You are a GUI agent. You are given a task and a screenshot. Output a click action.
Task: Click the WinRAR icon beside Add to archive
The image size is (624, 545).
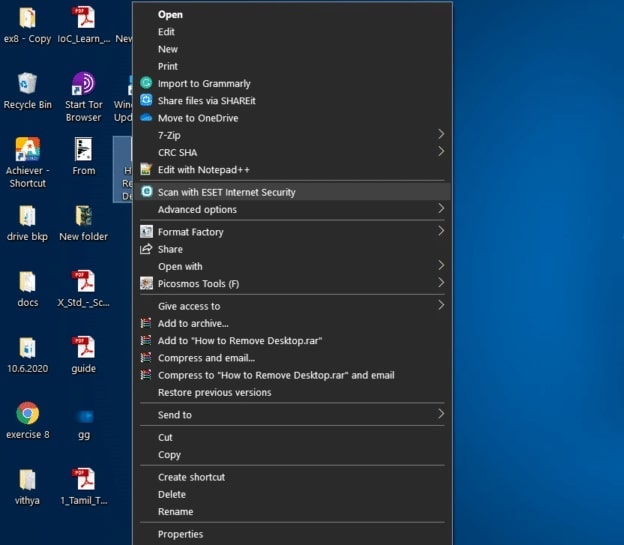click(146, 323)
